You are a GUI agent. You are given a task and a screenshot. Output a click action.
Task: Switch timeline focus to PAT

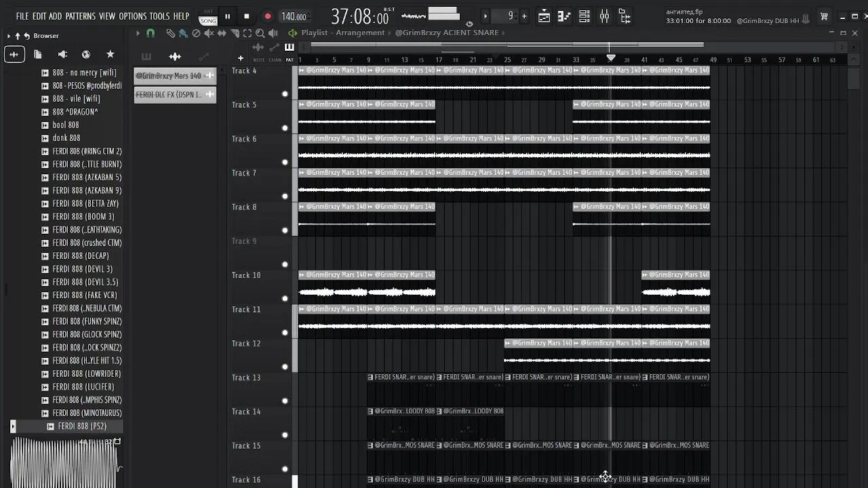[x=290, y=60]
